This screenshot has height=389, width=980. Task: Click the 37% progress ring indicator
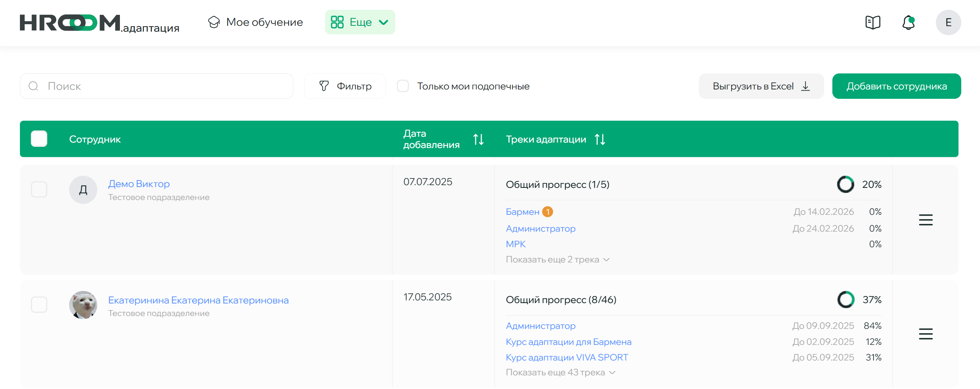(846, 300)
